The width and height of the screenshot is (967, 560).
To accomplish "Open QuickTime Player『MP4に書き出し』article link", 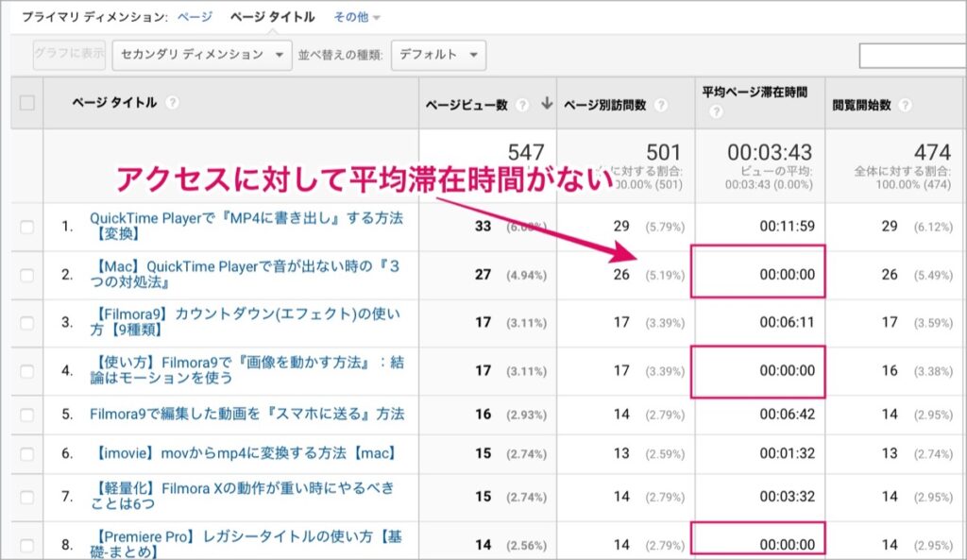I will 246,226.
